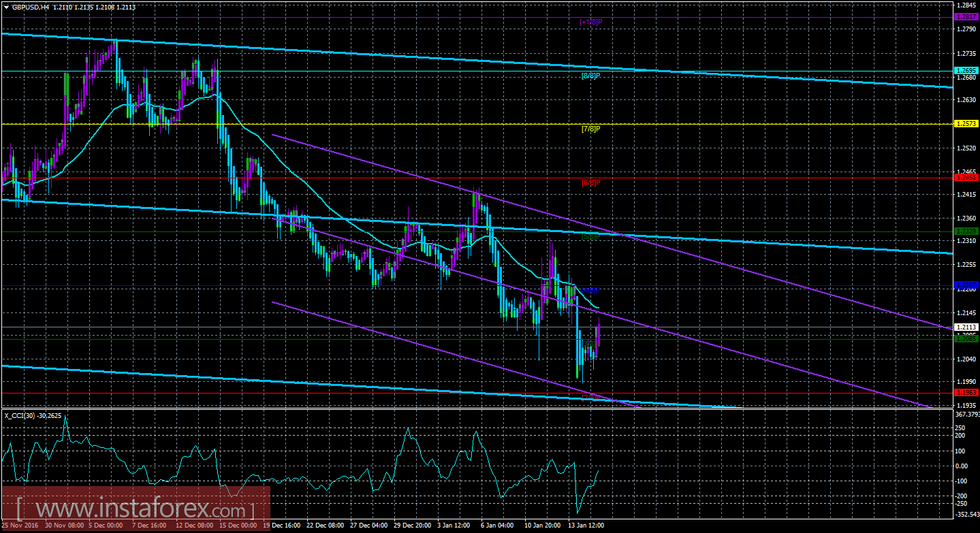
Task: Click the 30 Nov 08:00 time label
Action: pyautogui.click(x=65, y=526)
